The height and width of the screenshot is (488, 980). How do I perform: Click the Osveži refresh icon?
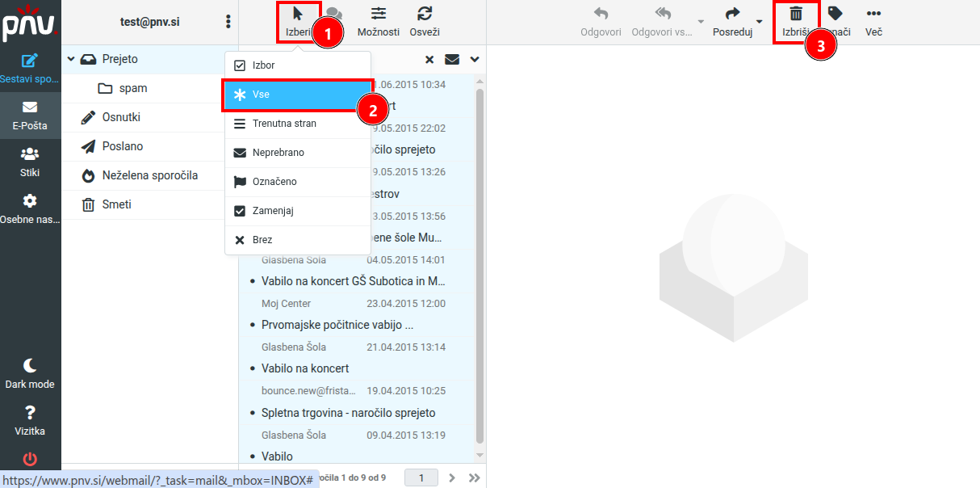425,14
